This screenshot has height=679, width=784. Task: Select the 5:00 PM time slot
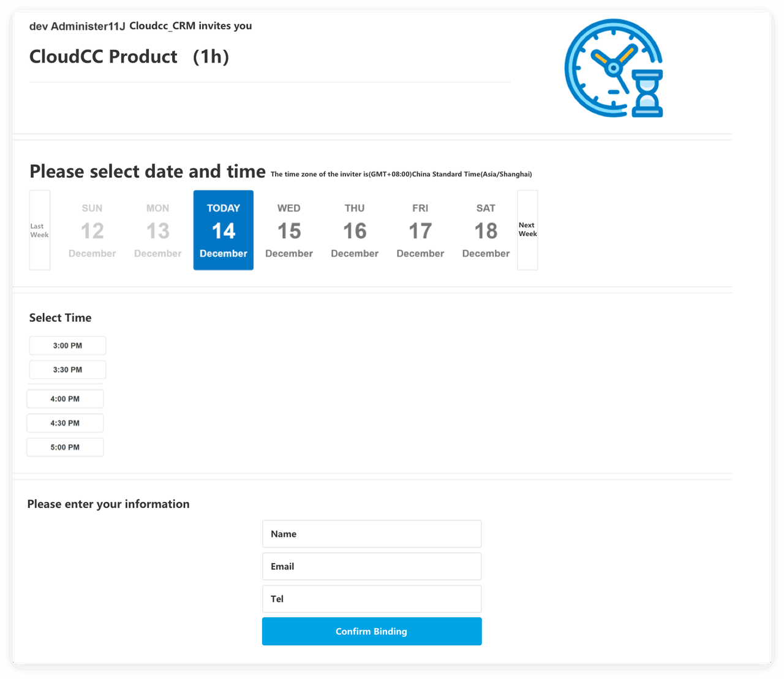pyautogui.click(x=65, y=447)
